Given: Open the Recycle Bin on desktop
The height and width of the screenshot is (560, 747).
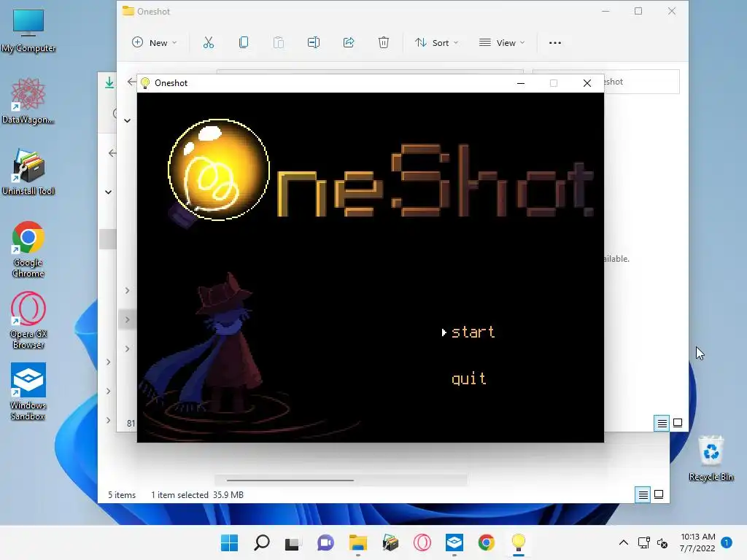Looking at the screenshot, I should tap(711, 459).
